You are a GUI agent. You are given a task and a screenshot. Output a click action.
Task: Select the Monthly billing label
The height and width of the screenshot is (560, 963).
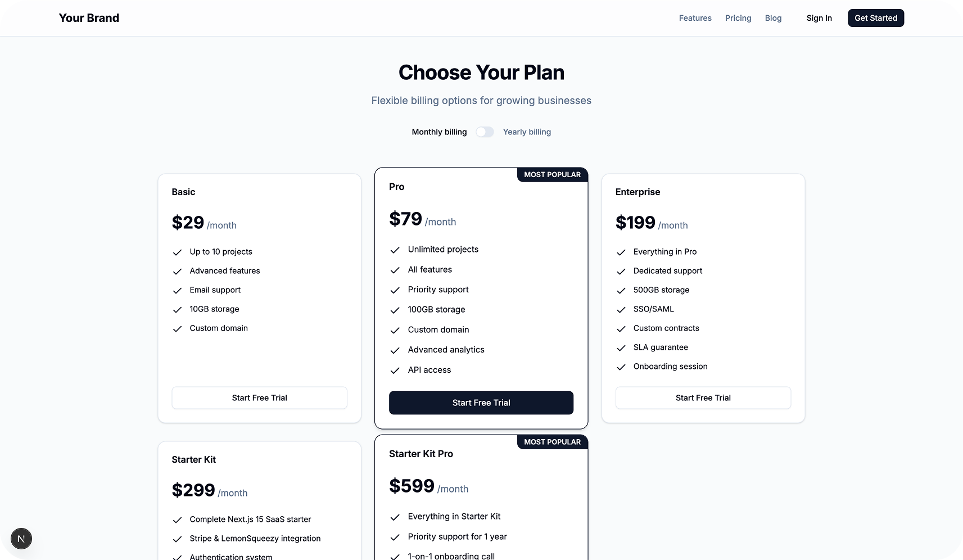coord(439,132)
